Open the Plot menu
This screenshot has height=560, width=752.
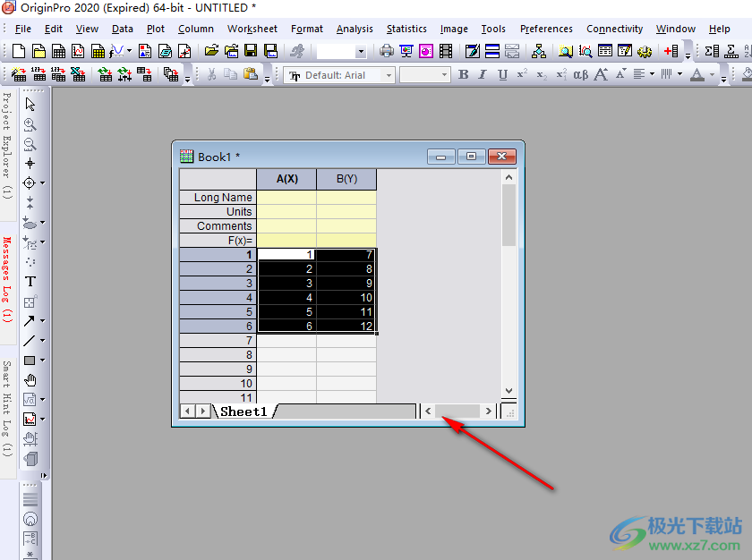(156, 29)
